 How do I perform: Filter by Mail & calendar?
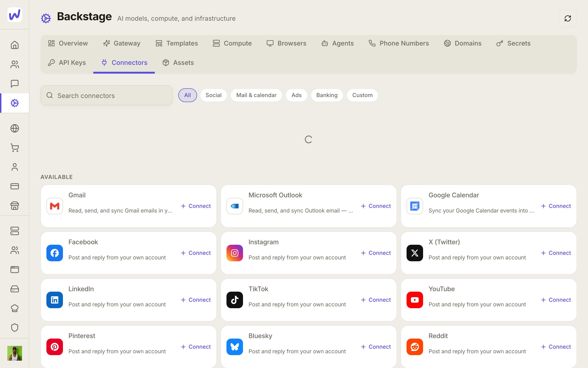coord(256,95)
